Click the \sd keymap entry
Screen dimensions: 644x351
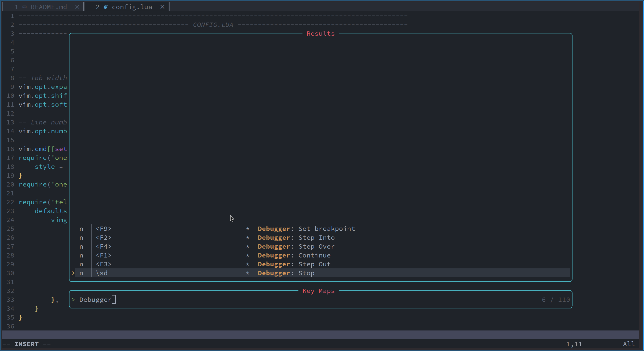click(102, 273)
